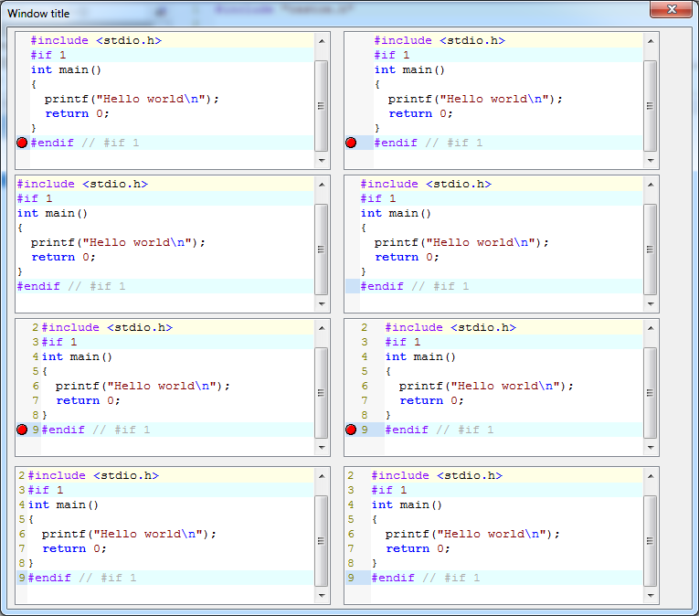This screenshot has height=616, width=699.
Task: Select line number 6 in third-row left editor
Action: pos(36,386)
